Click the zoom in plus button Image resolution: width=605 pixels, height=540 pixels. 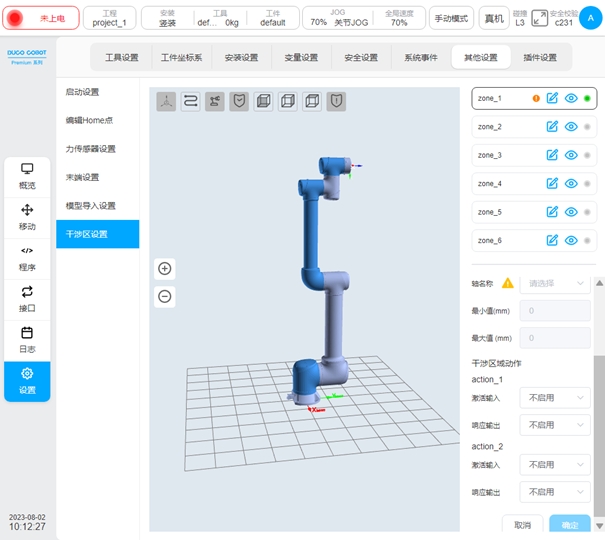[x=165, y=268]
